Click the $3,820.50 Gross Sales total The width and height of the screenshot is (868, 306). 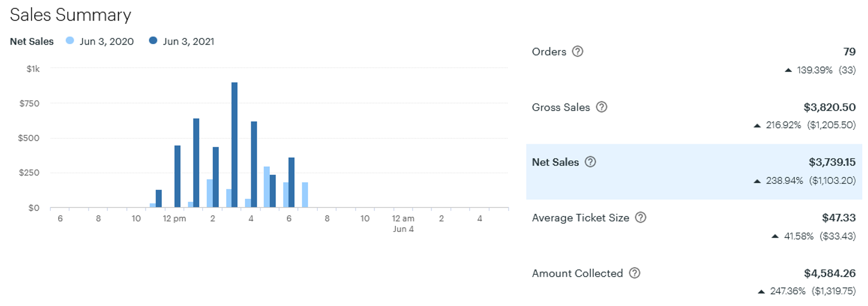829,108
